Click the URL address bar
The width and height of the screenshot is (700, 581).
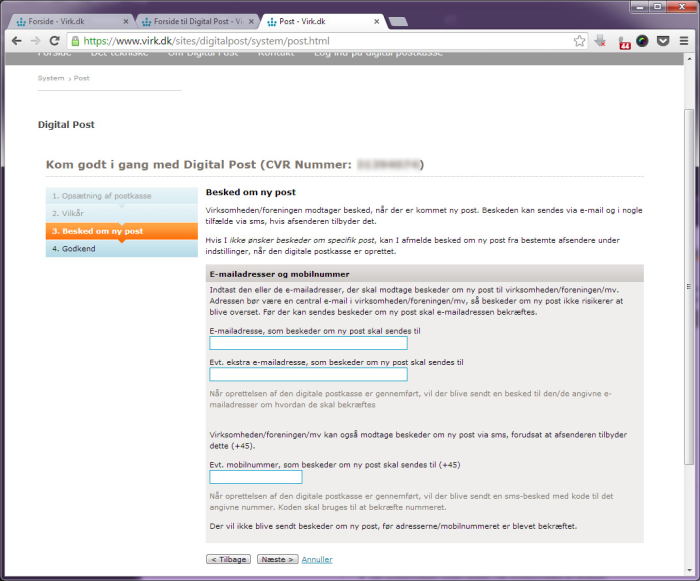click(326, 41)
